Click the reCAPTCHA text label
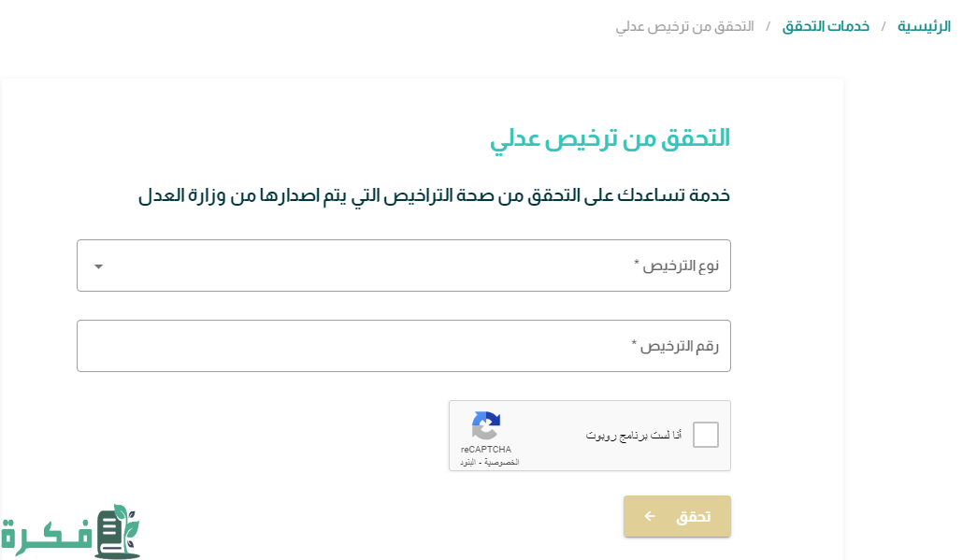This screenshot has width=977, height=560. pyautogui.click(x=485, y=450)
